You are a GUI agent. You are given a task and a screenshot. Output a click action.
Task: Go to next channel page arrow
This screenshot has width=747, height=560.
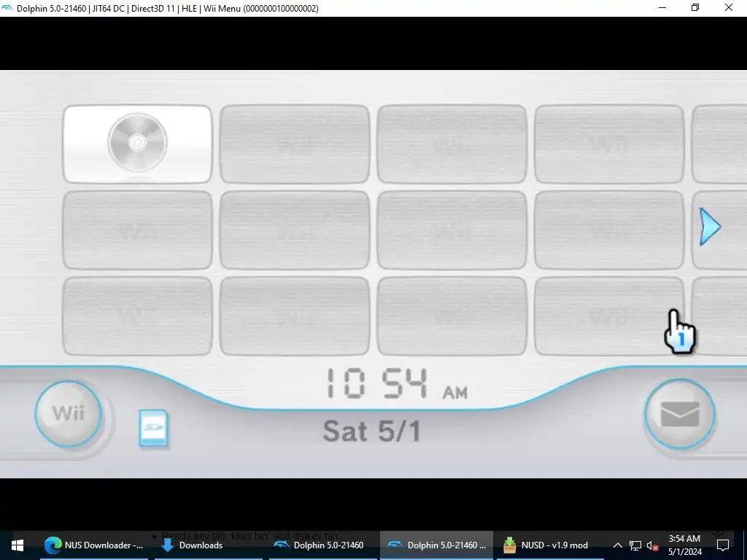pos(710,227)
